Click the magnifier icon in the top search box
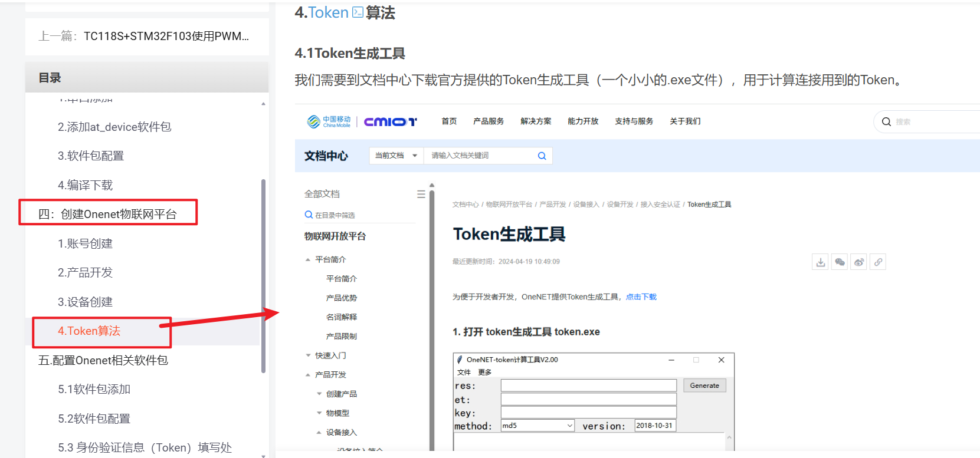The width and height of the screenshot is (980, 458). [x=886, y=122]
